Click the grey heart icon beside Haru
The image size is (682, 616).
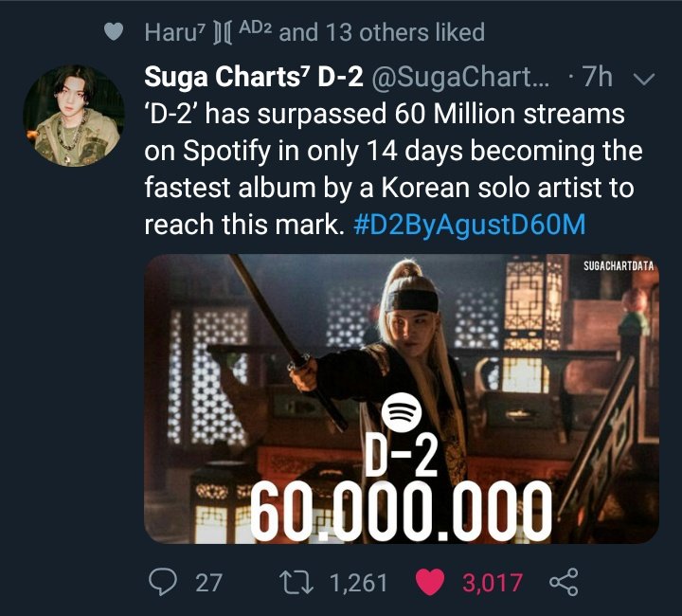114,32
